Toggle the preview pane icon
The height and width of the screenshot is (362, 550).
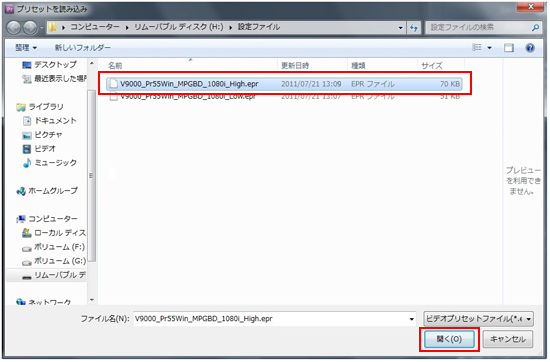(509, 47)
